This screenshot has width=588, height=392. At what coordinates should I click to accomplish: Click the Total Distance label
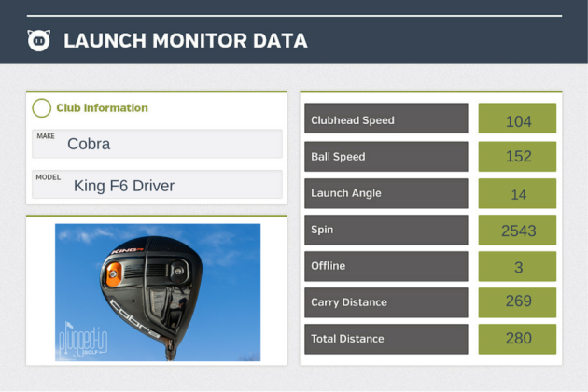(386, 339)
